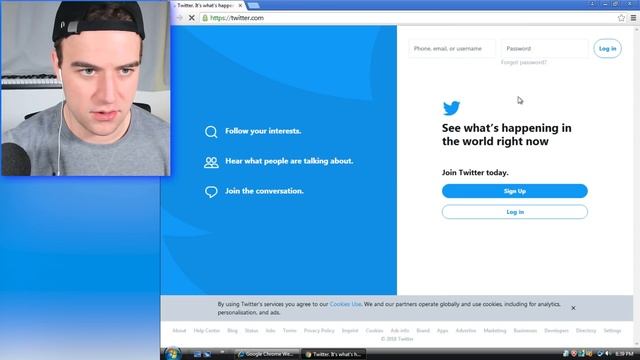
Task: Switch to Google Chrome We... taskbar window
Action: (267, 354)
